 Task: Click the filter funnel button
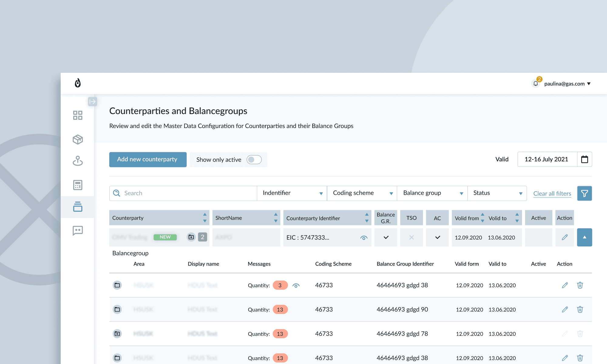(585, 193)
